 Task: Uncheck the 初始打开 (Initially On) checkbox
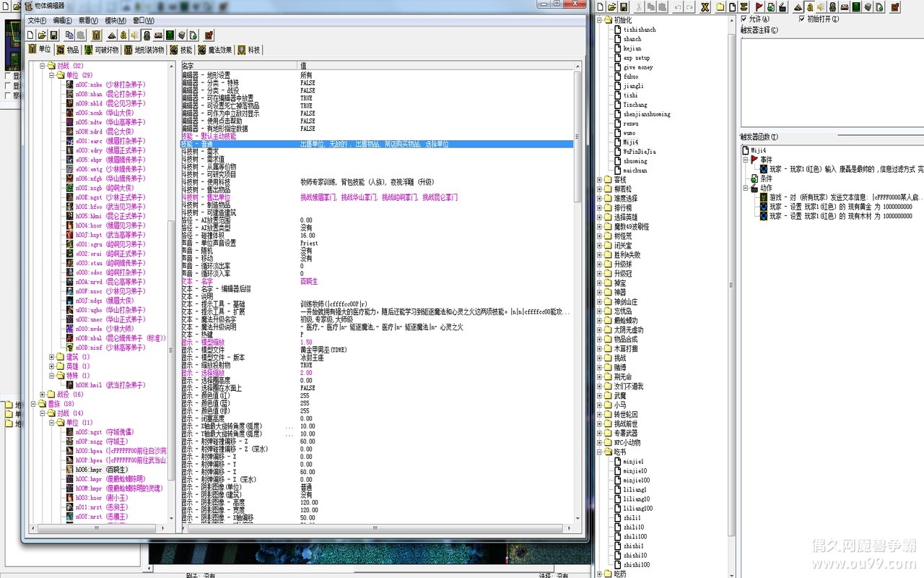(x=801, y=19)
